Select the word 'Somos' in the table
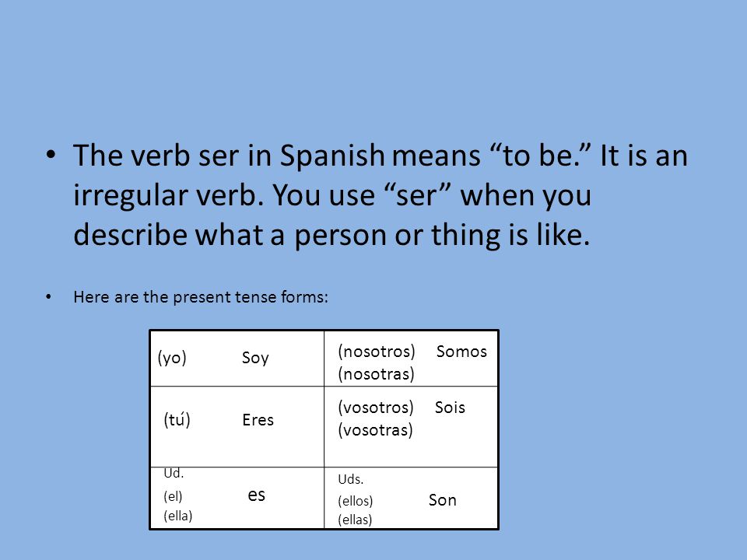Image resolution: width=747 pixels, height=560 pixels. click(461, 352)
